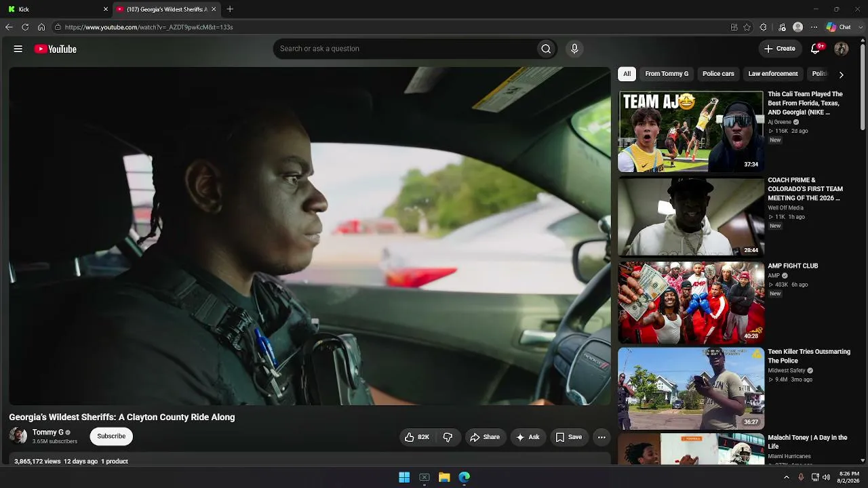Dislike the video with thumbs down
Viewport: 868px width, 488px height.
[448, 437]
